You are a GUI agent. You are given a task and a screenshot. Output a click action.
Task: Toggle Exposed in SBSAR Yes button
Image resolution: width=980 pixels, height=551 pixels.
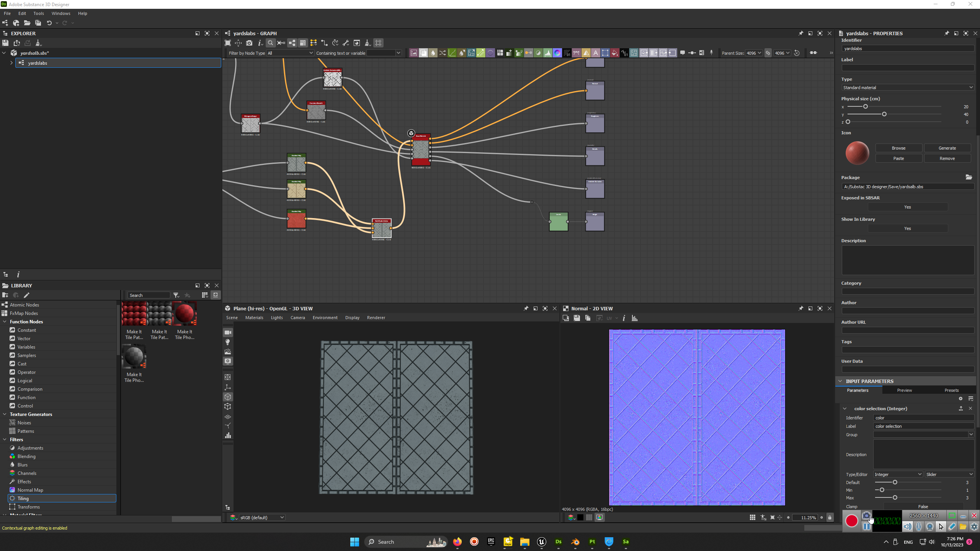tap(907, 207)
